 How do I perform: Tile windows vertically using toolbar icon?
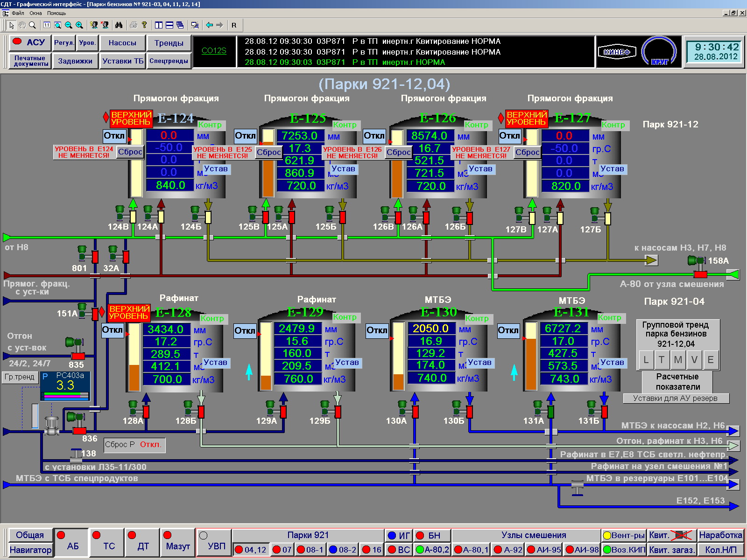point(159,25)
